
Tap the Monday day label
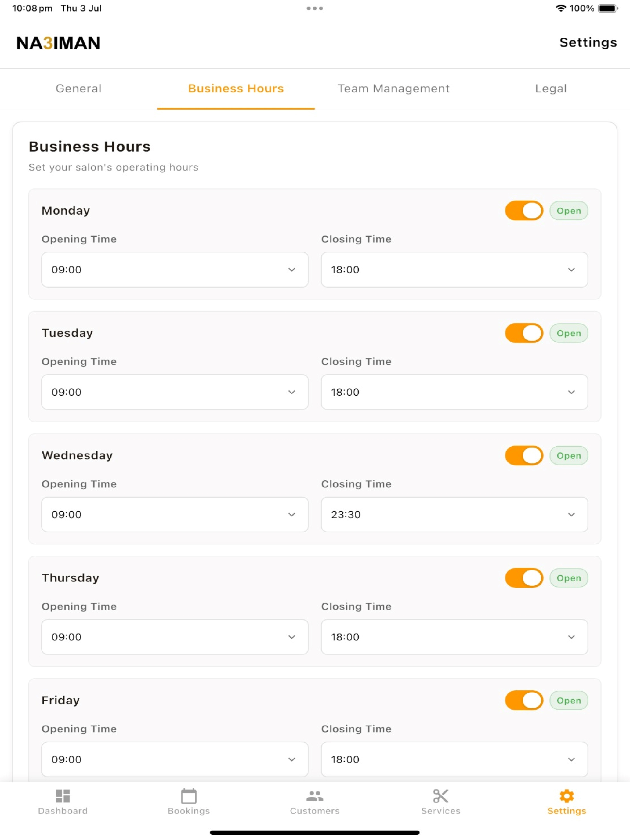point(66,211)
